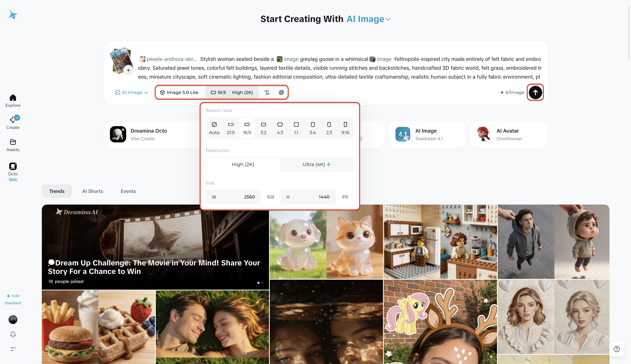Click the 6/image credit cost label
This screenshot has height=364, width=631.
coord(512,92)
